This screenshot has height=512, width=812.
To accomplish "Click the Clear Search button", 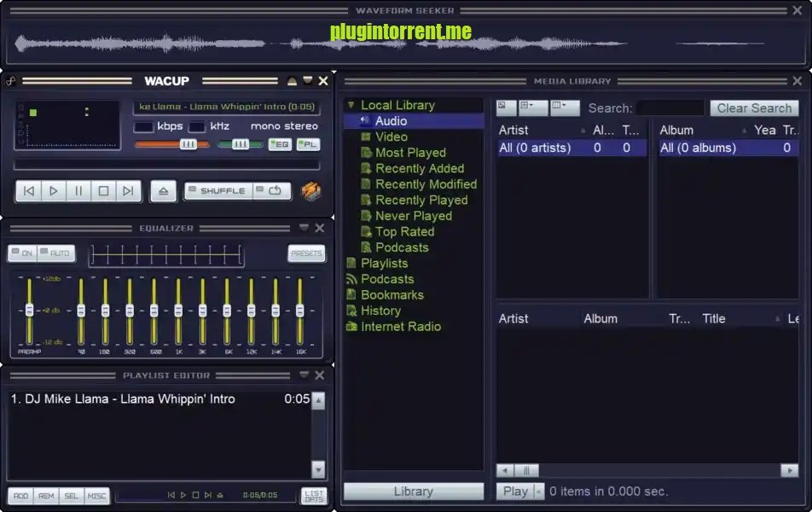I will [754, 108].
